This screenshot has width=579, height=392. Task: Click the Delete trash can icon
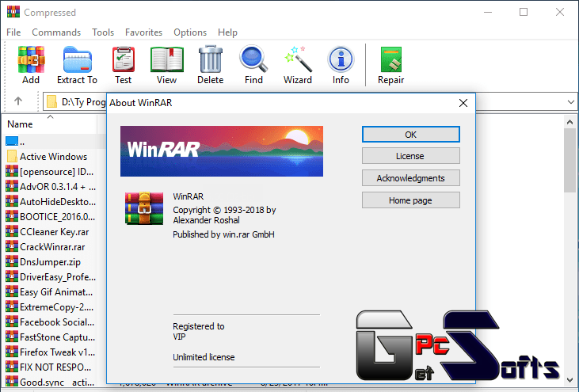coord(211,60)
